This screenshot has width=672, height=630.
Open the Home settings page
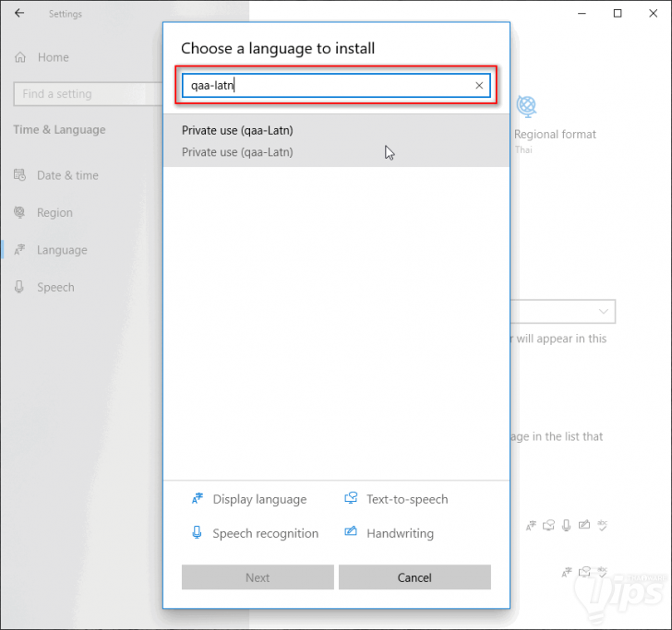coord(53,57)
